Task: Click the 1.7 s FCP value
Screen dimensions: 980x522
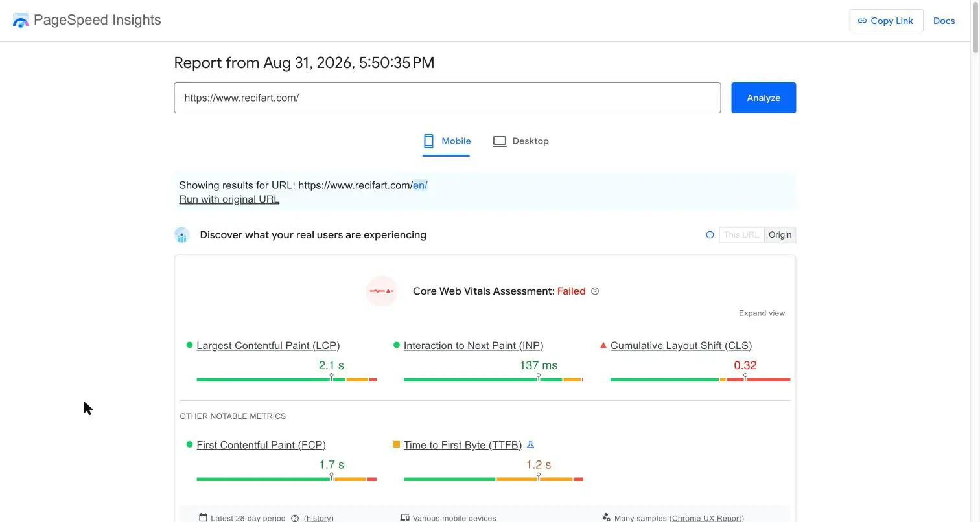Action: pyautogui.click(x=331, y=465)
